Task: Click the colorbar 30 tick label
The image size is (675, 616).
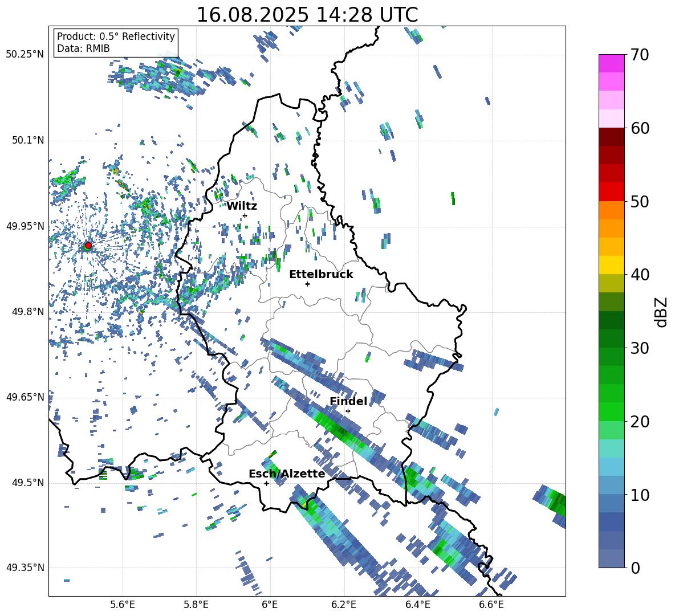Action: (x=640, y=348)
